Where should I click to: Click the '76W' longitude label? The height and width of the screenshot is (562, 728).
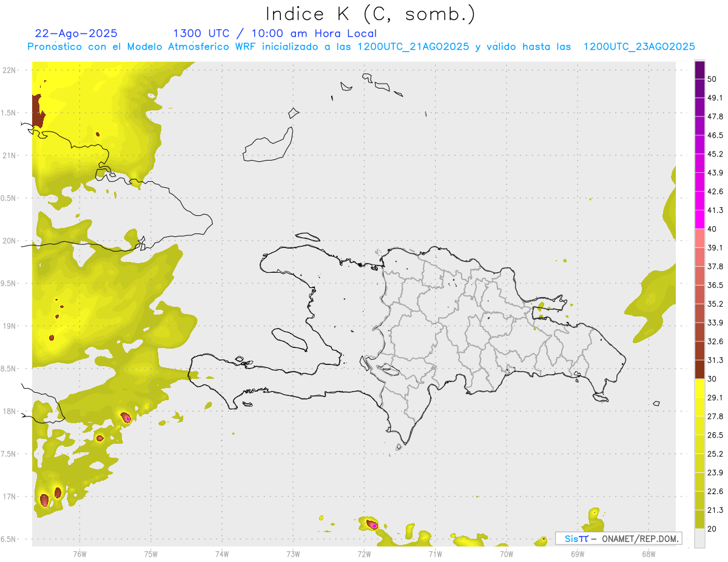point(79,554)
